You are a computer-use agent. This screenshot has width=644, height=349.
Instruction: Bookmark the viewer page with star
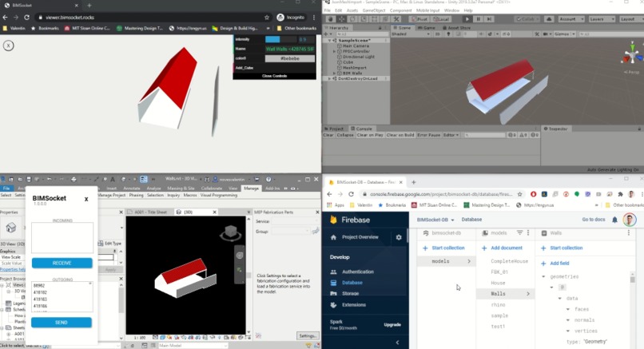(x=267, y=18)
